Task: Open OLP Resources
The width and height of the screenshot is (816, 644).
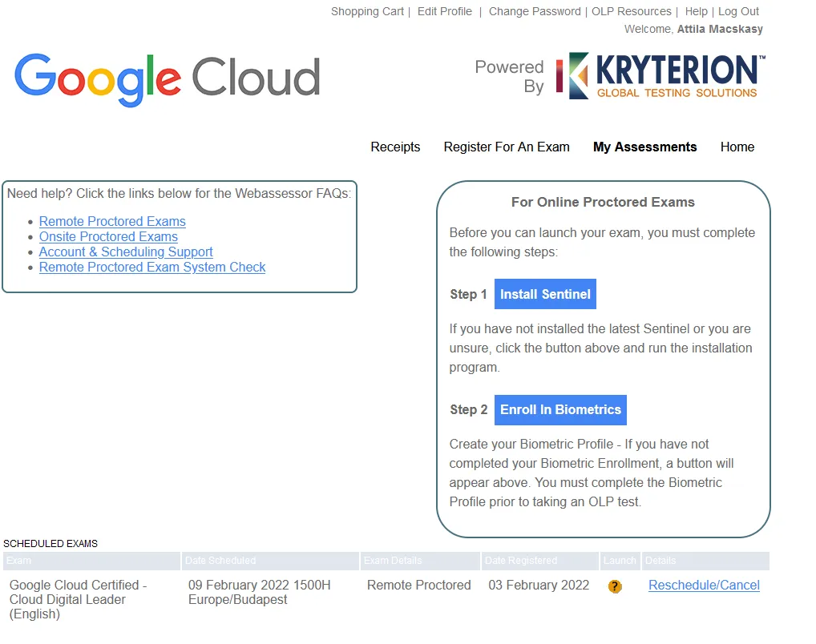Action: tap(632, 11)
